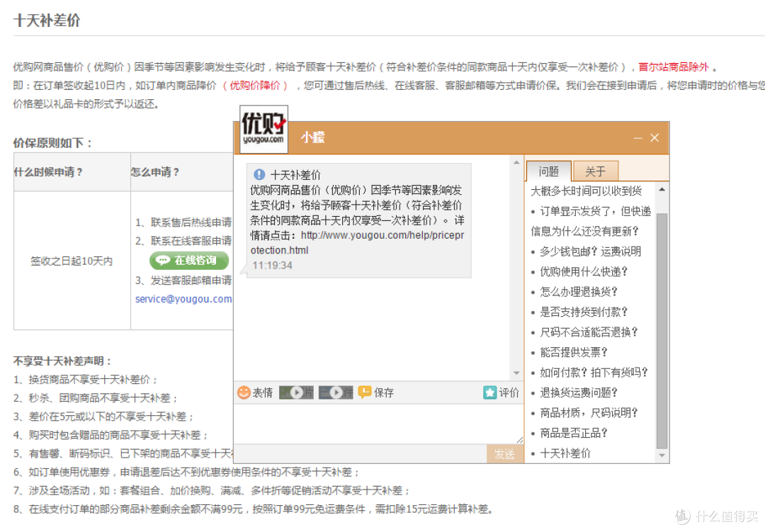The image size is (765, 532).
Task: Click the chat area scroll up arrow
Action: [x=516, y=162]
